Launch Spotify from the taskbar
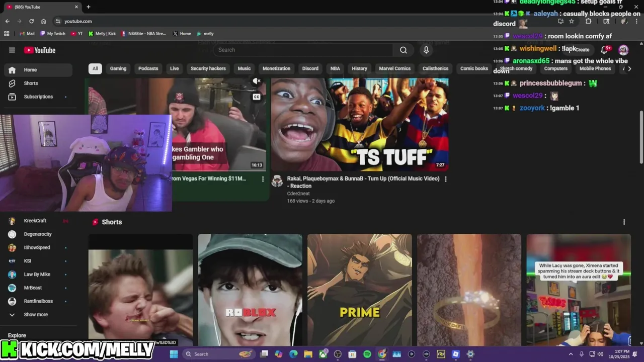Image resolution: width=644 pixels, height=362 pixels. (367, 354)
